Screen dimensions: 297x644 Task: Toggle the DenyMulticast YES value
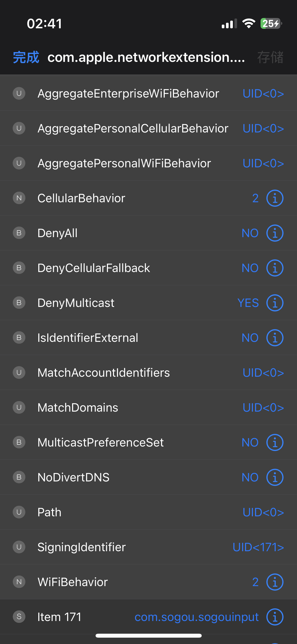coord(248,303)
